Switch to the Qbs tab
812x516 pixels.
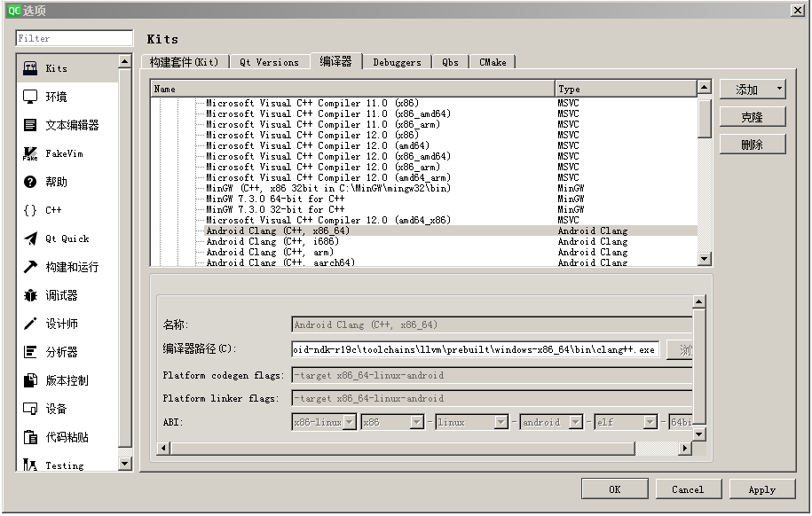(450, 62)
